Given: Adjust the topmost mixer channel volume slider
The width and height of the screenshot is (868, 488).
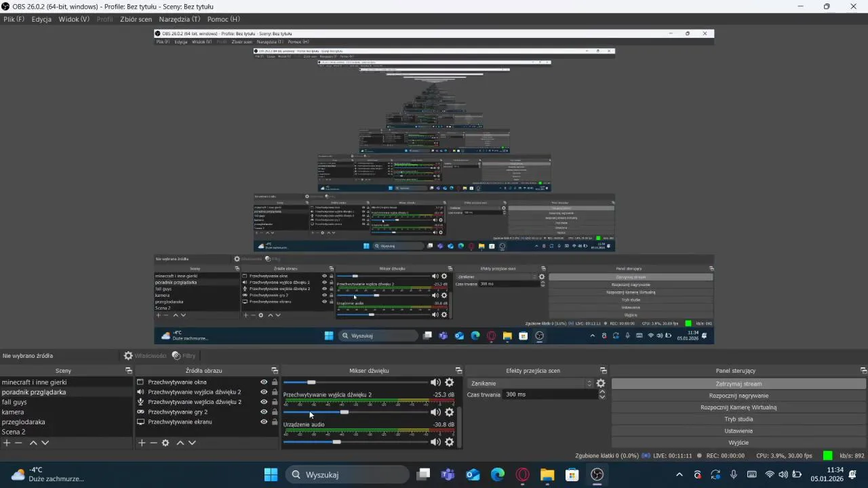Looking at the screenshot, I should 356,382.
